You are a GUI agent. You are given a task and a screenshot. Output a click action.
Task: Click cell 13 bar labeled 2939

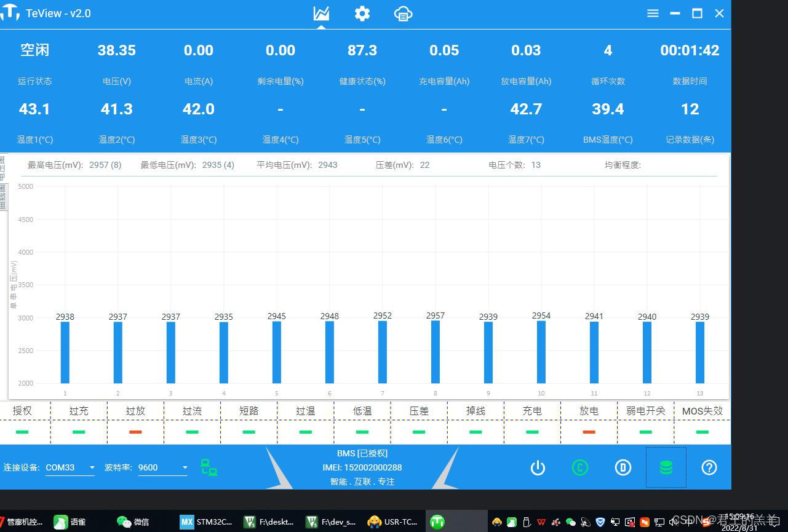[x=700, y=352]
